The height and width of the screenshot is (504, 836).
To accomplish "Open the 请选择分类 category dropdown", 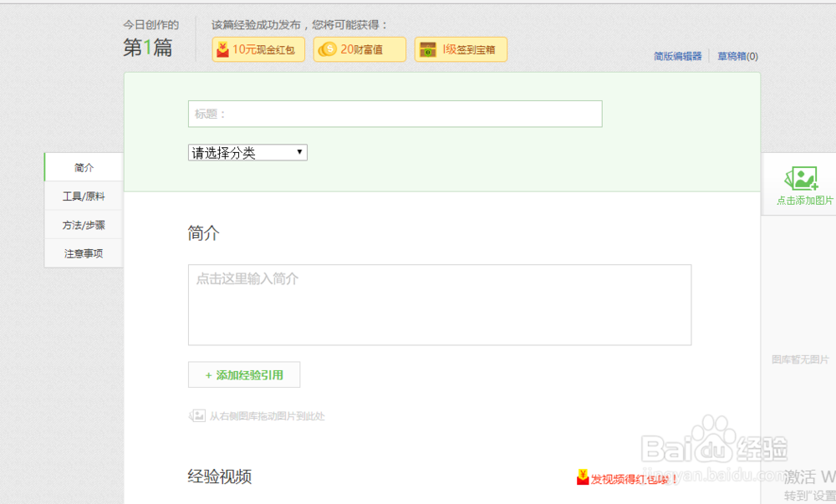I will tap(242, 152).
